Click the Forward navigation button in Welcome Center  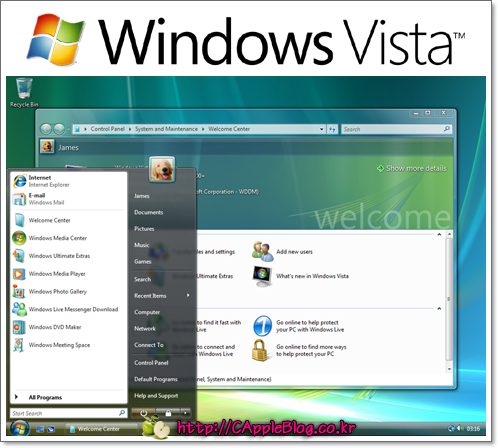59,129
